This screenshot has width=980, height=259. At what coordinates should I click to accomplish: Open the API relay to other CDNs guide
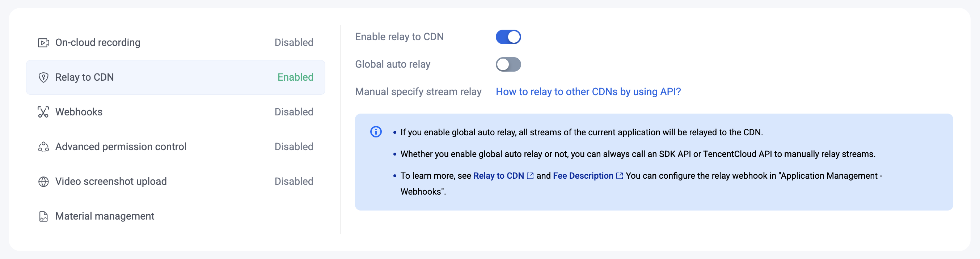click(x=588, y=92)
